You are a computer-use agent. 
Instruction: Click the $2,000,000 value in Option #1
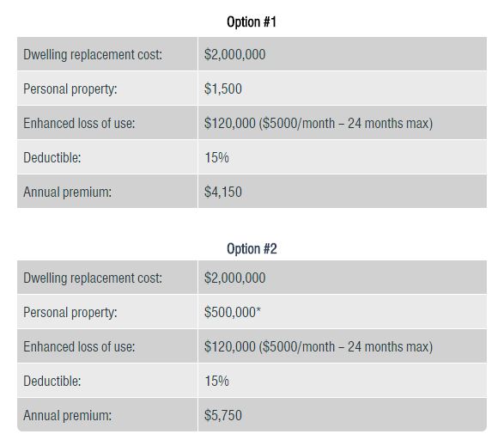[x=234, y=55]
